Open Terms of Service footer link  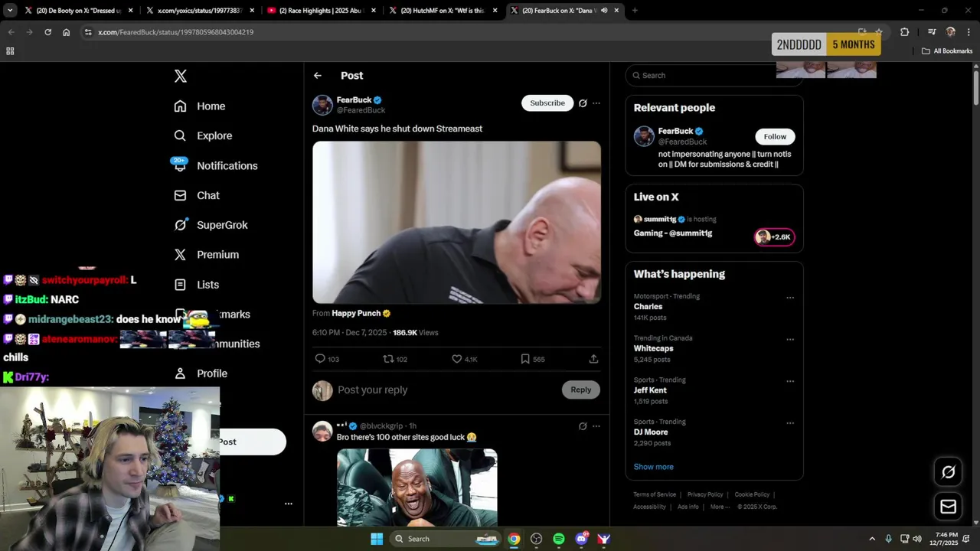(x=655, y=494)
